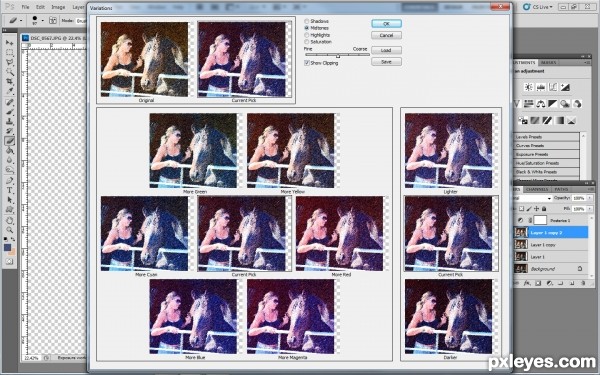Click the background color swatch
This screenshot has height=375, width=600.
click(12, 252)
